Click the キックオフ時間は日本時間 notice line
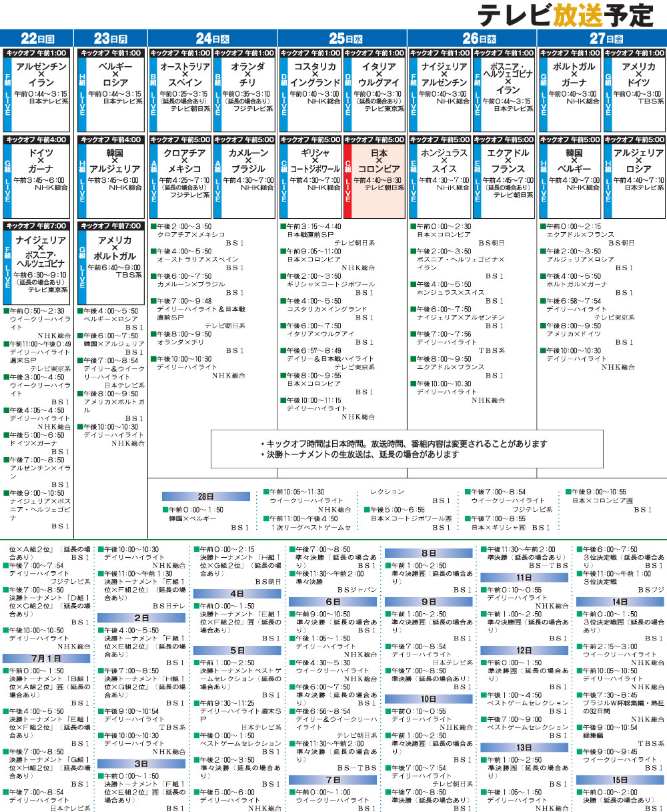Image resolution: width=667 pixels, height=812 pixels. (404, 444)
